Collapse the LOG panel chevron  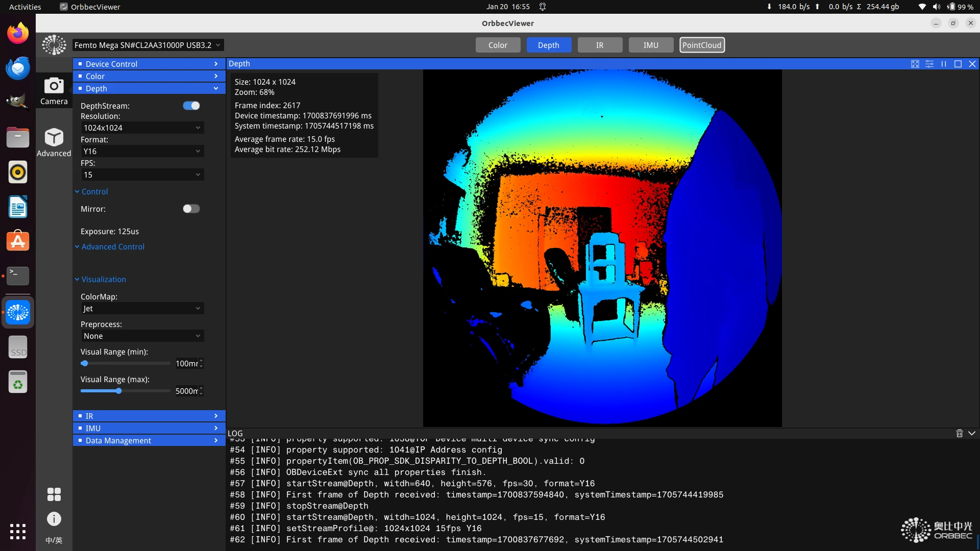point(971,433)
